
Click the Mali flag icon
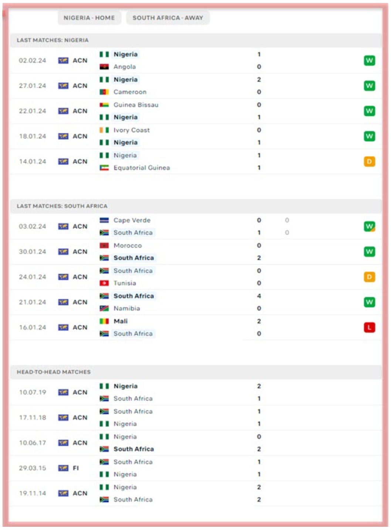coord(104,321)
